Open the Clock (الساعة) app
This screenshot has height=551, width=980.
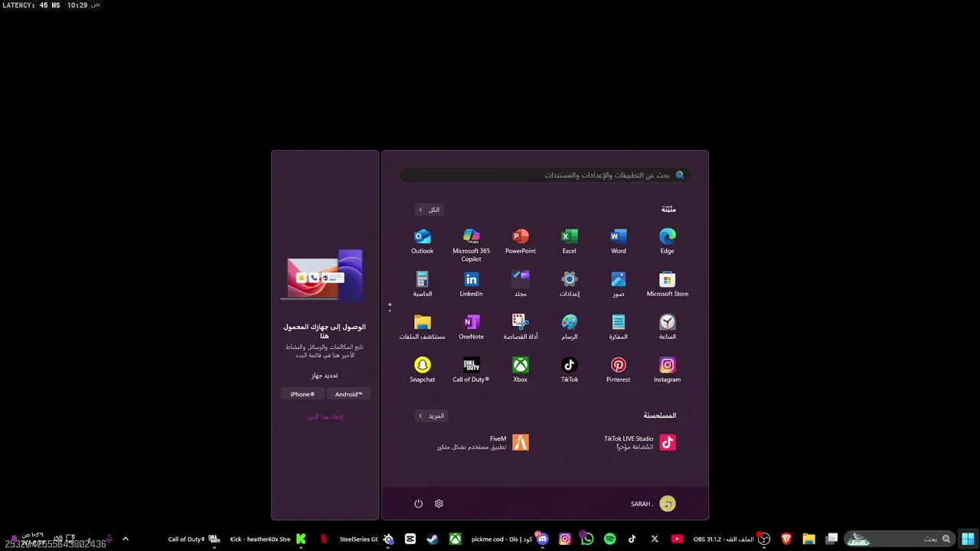(x=668, y=327)
